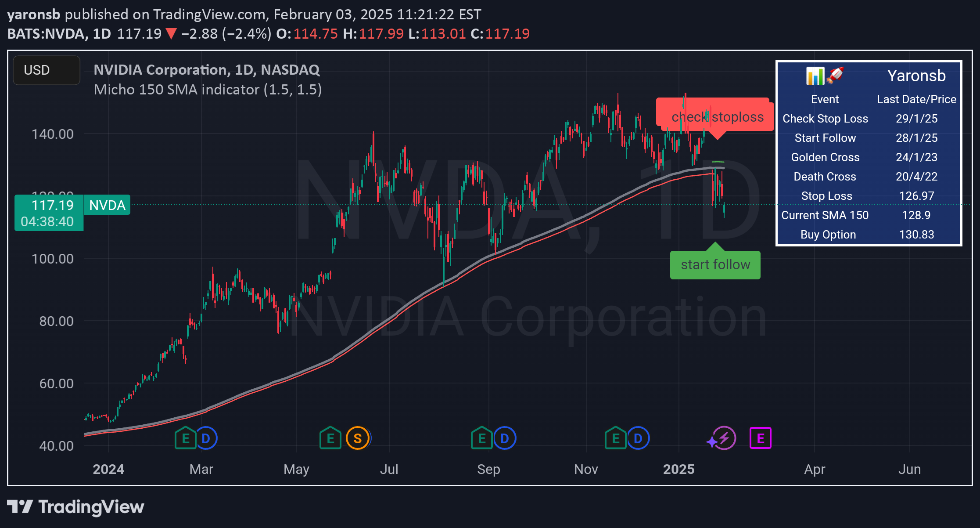Screen dimensions: 980x528
Task: Click the '130.83' buy option value
Action: [916, 235]
